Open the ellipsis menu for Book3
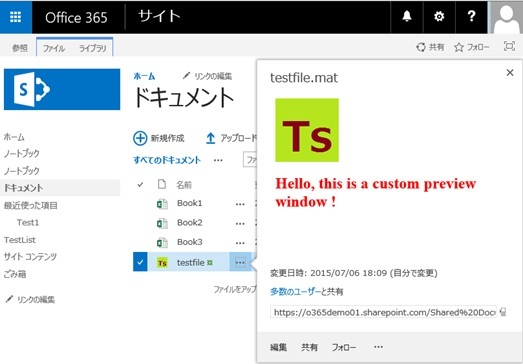The image size is (523, 364). click(x=240, y=243)
